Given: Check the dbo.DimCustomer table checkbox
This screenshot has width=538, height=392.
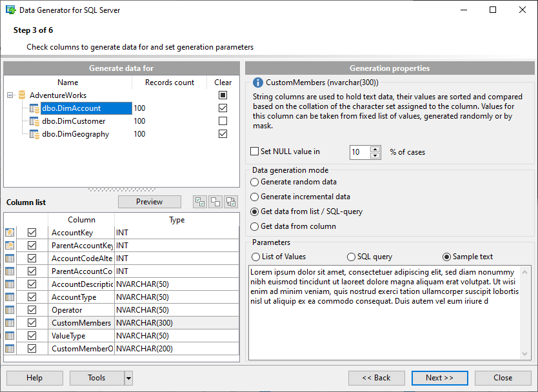Looking at the screenshot, I should (x=223, y=121).
